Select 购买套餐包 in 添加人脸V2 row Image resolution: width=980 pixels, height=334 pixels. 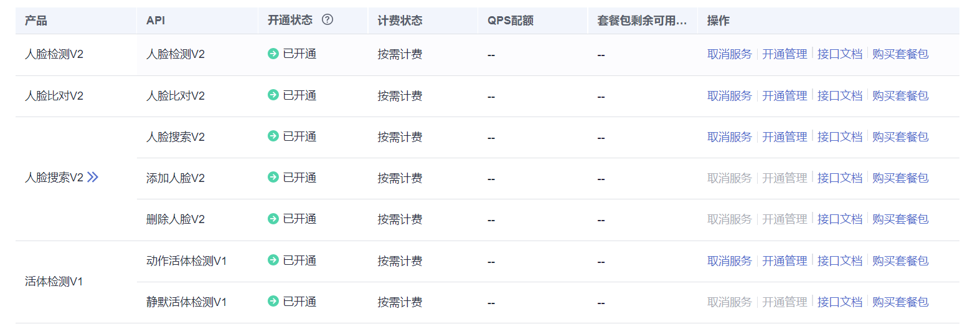pyautogui.click(x=900, y=178)
